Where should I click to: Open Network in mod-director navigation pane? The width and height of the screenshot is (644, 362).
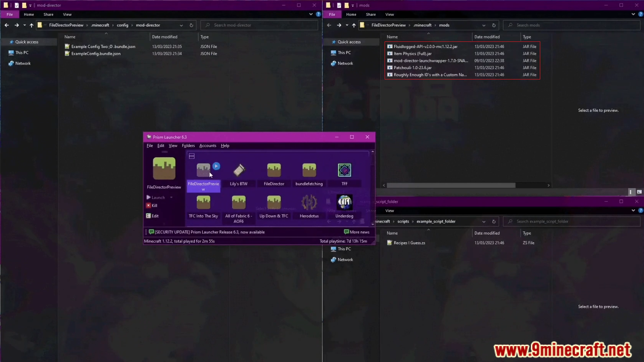(23, 63)
